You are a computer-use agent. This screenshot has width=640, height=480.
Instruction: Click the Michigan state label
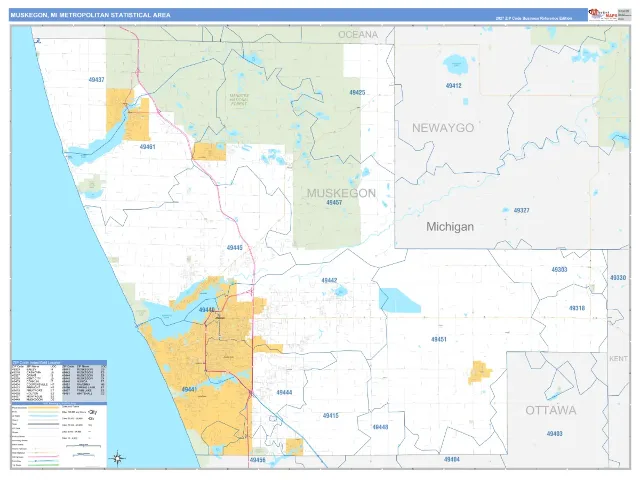click(450, 227)
